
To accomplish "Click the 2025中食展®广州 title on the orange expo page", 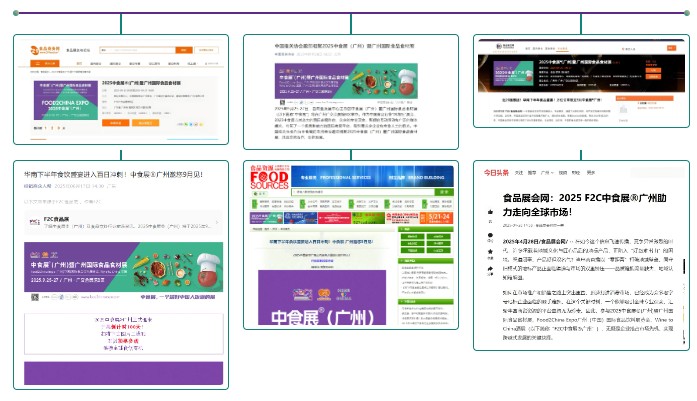I will click(141, 83).
